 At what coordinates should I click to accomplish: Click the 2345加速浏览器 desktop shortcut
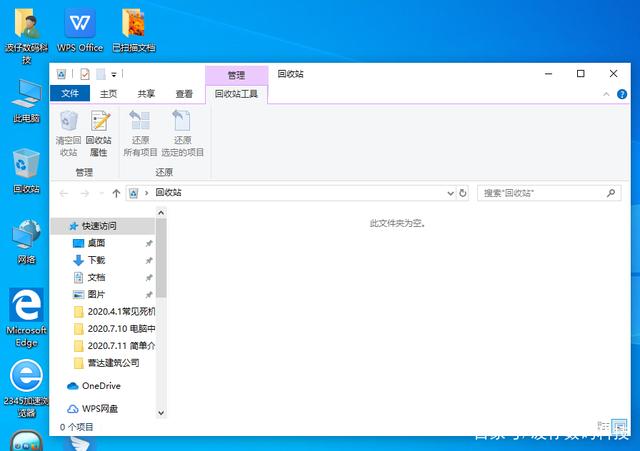click(27, 389)
